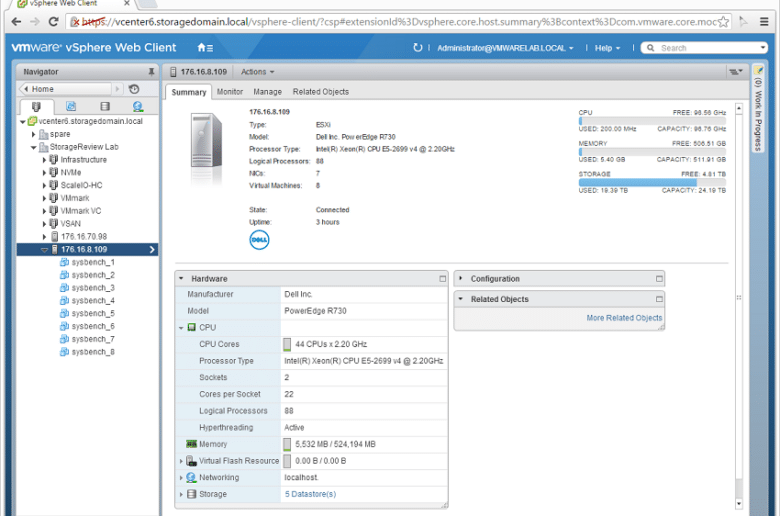The width and height of the screenshot is (780, 516).
Task: Collapse the StorageReview Lab datacenter
Action: coord(33,147)
